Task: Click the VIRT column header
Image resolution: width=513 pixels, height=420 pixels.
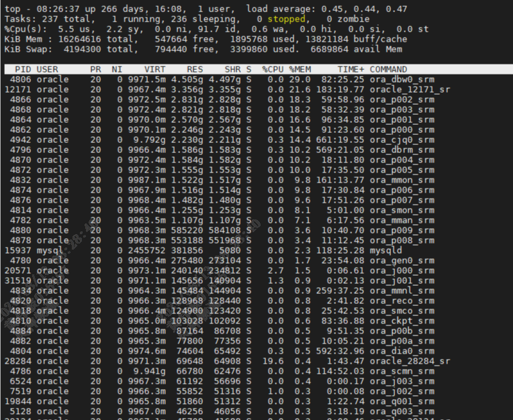Action: click(x=154, y=69)
